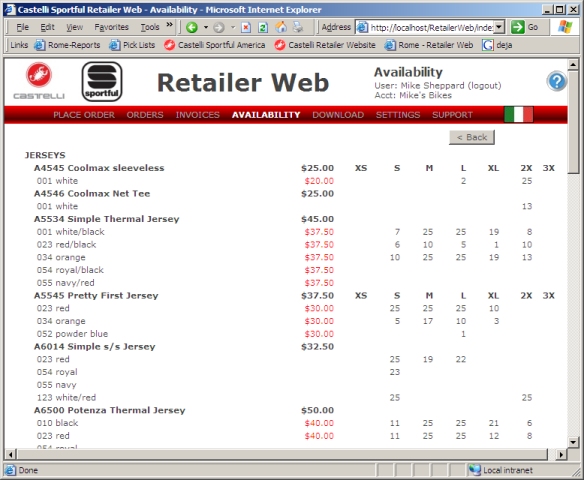This screenshot has width=584, height=480.
Task: Go to PLACE ORDER tab
Action: [x=84, y=115]
